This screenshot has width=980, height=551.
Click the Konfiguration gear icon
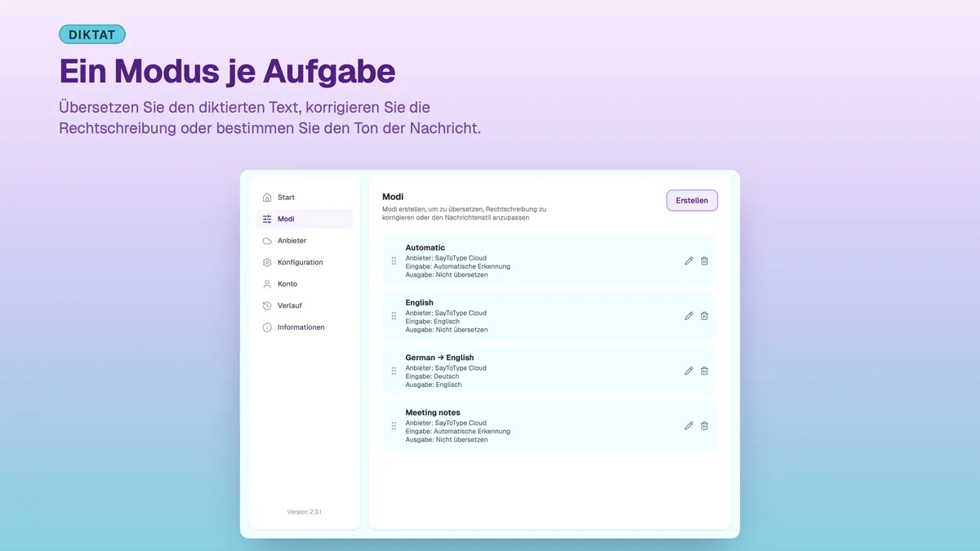pos(267,263)
